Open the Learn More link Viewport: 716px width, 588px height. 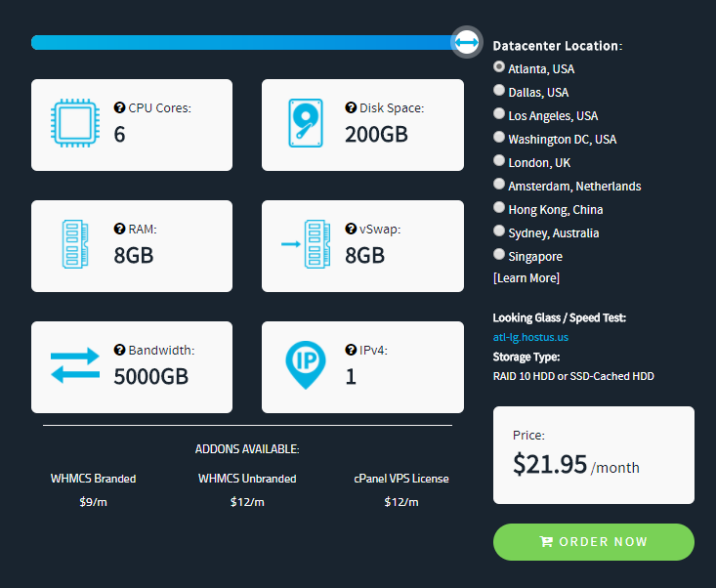(x=526, y=278)
